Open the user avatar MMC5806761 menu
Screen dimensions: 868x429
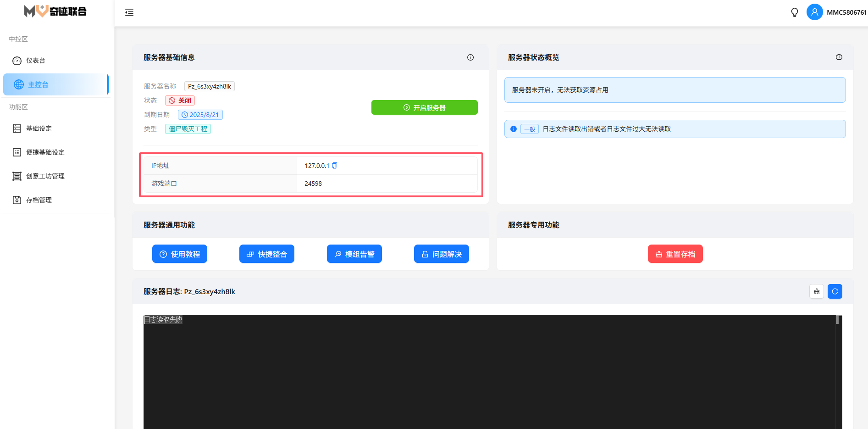pyautogui.click(x=814, y=12)
